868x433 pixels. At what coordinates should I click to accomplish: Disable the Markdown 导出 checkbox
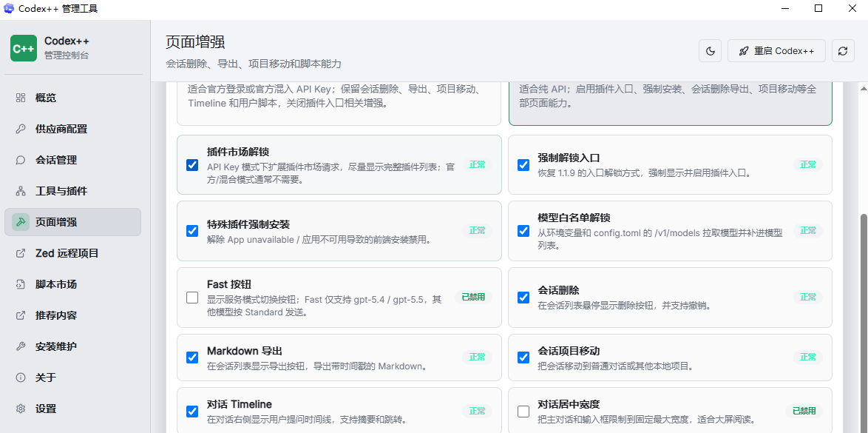192,358
